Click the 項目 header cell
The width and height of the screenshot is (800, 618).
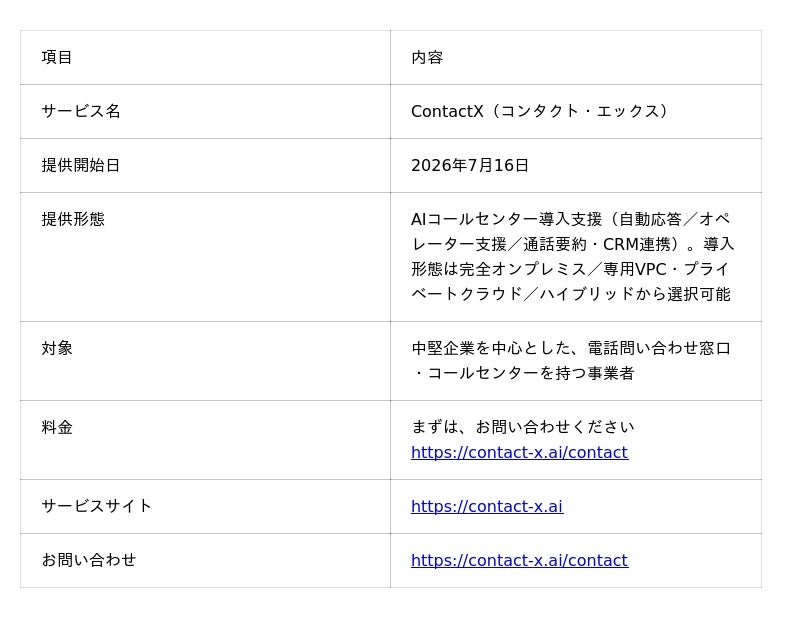pyautogui.click(x=205, y=58)
